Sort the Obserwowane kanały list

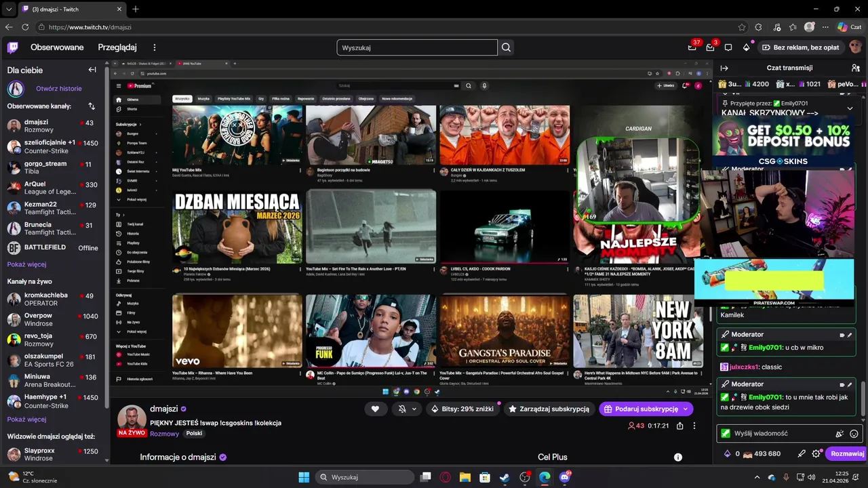click(x=92, y=106)
